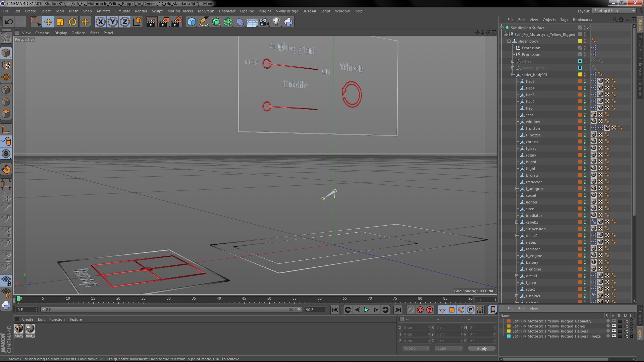Open the deformer bend icon
This screenshot has width=644, height=362.
(240, 22)
